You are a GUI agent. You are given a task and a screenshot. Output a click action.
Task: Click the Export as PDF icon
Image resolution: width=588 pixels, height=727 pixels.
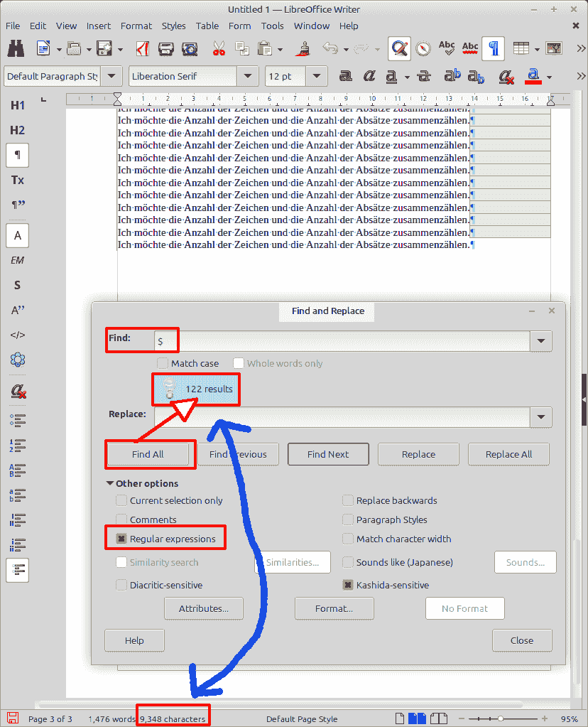coord(142,48)
